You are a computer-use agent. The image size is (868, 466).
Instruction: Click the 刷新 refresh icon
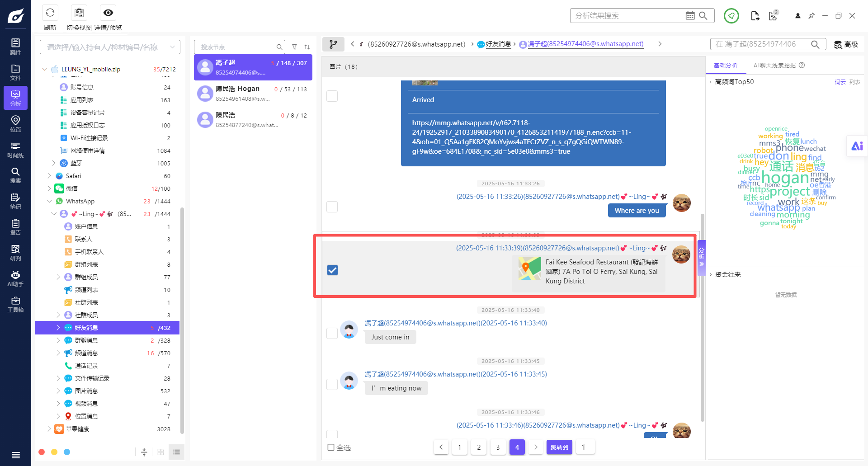pyautogui.click(x=50, y=13)
